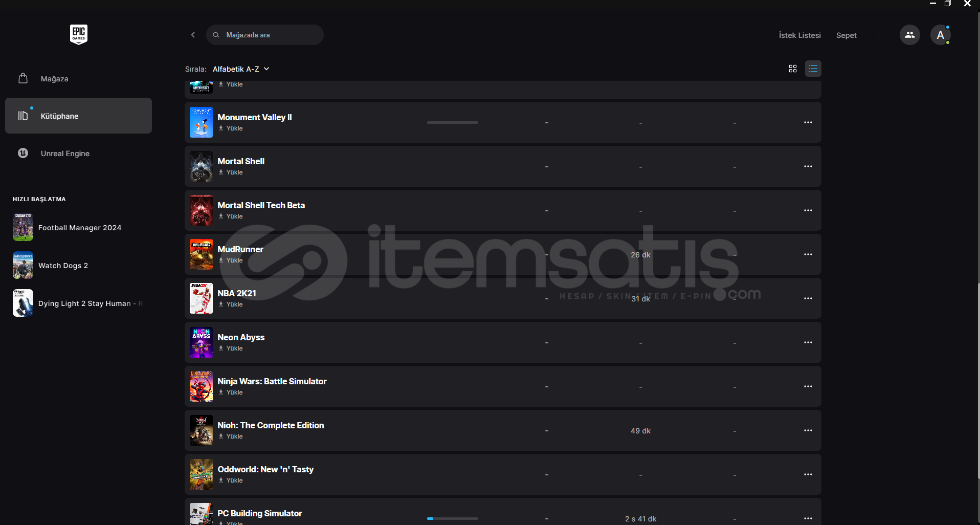980x525 pixels.
Task: Click the library vertical scrollbar
Action: (x=978, y=381)
